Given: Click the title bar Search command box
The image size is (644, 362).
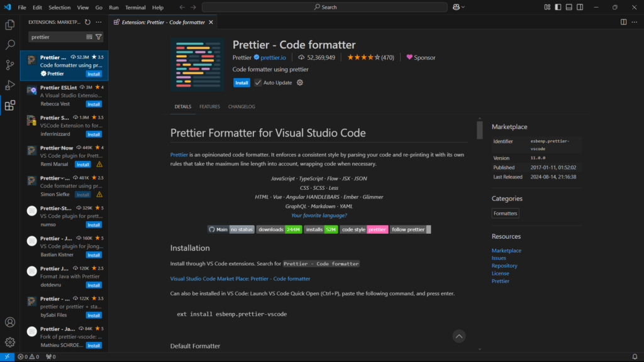Looking at the screenshot, I should click(325, 7).
